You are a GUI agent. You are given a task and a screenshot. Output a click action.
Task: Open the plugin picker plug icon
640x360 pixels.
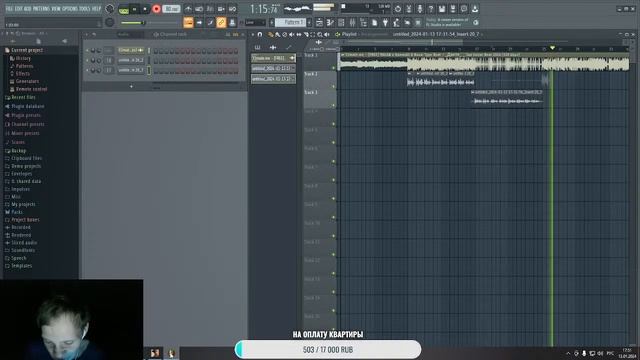pyautogui.click(x=385, y=23)
